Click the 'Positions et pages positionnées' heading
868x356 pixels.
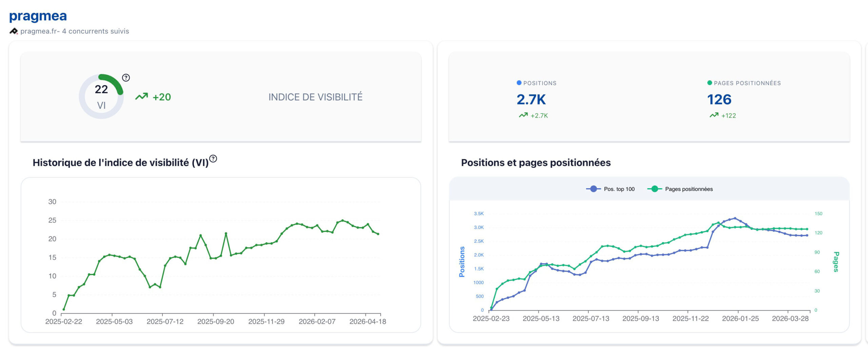tap(536, 163)
